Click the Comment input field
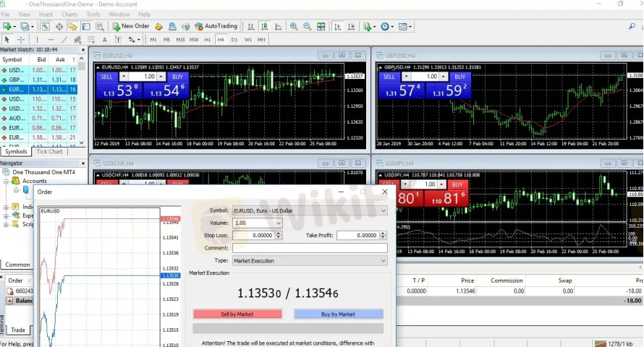 (x=309, y=248)
